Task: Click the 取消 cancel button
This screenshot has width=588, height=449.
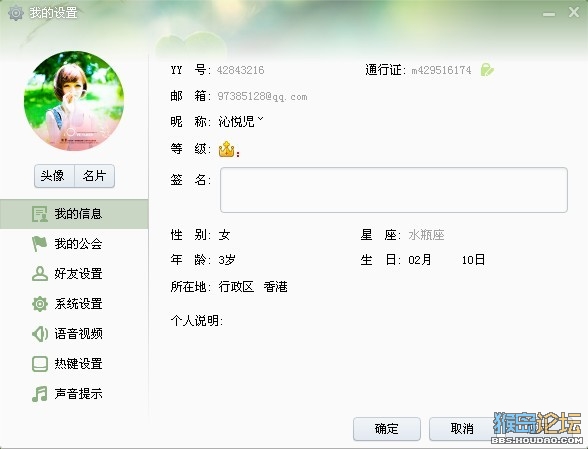Action: click(x=462, y=429)
